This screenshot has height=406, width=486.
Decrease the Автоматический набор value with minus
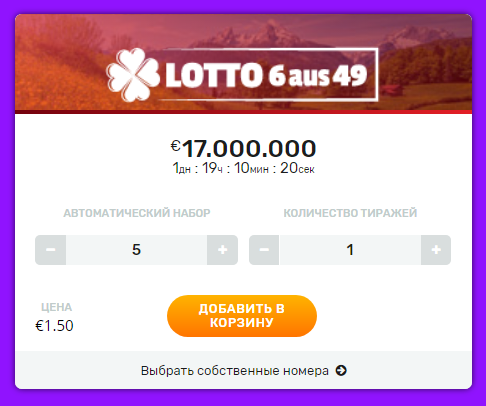click(x=50, y=250)
